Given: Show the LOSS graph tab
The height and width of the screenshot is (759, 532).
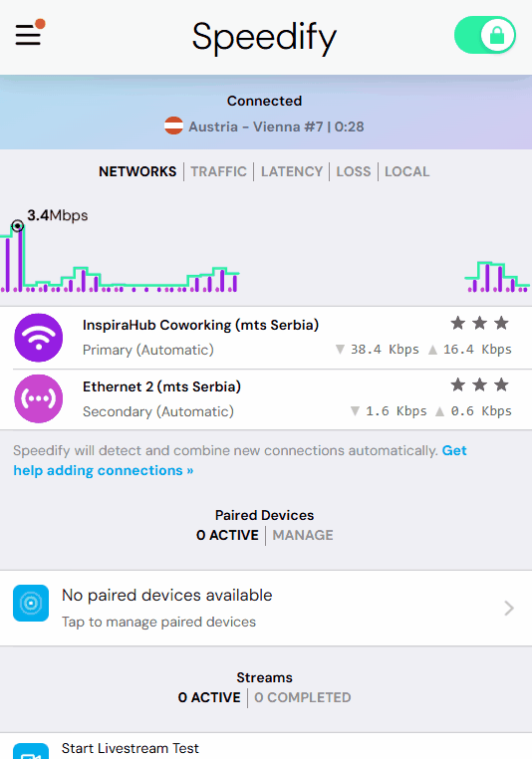Looking at the screenshot, I should pos(354,171).
